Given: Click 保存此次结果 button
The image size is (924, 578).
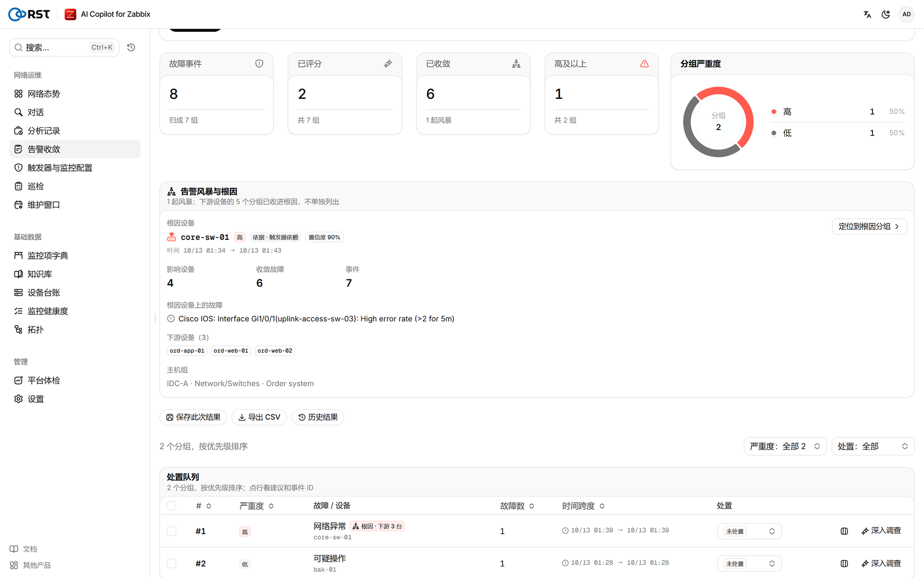Looking at the screenshot, I should tap(193, 417).
